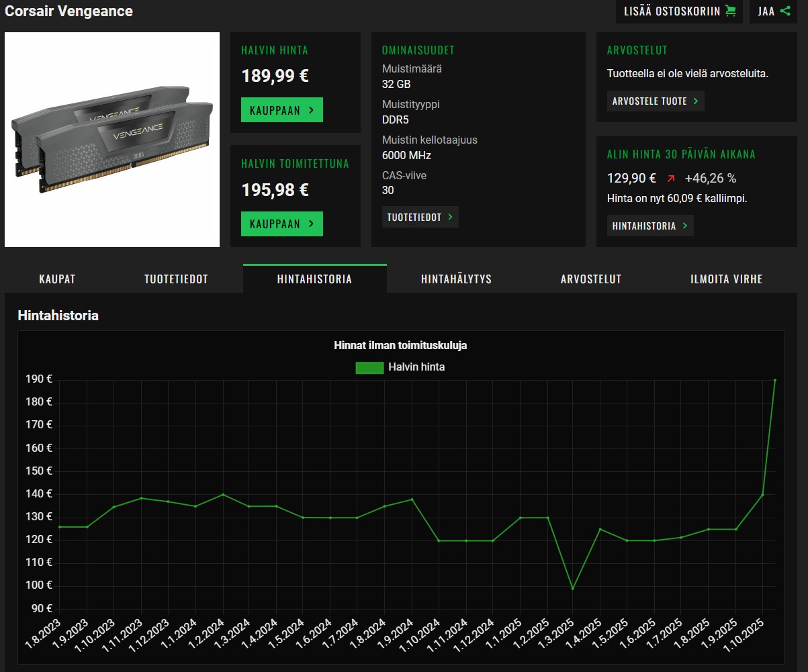Click the 190 € y-axis label
This screenshot has height=672, width=808.
(40, 379)
